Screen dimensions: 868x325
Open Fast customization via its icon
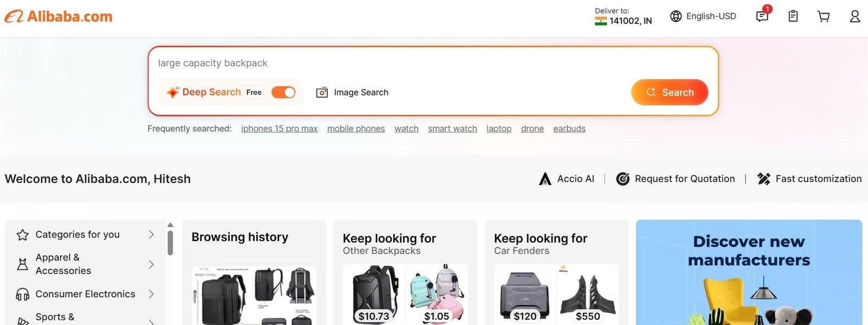pyautogui.click(x=764, y=179)
